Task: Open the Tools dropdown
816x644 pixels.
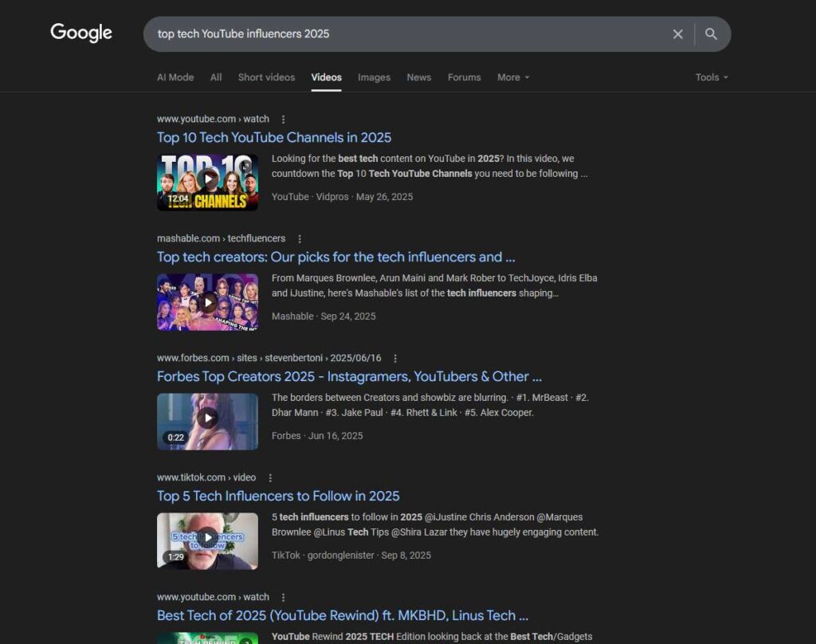Action: point(712,77)
